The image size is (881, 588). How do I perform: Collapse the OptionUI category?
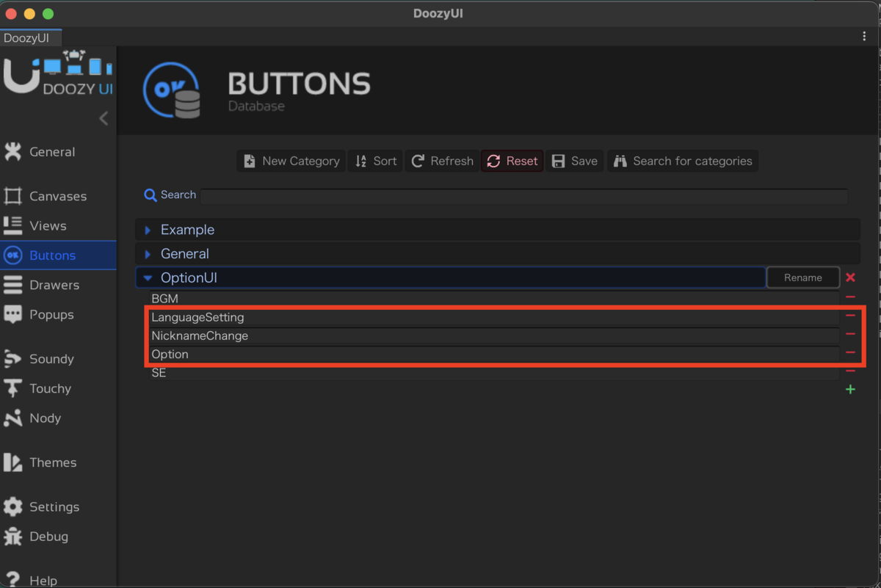(x=148, y=278)
